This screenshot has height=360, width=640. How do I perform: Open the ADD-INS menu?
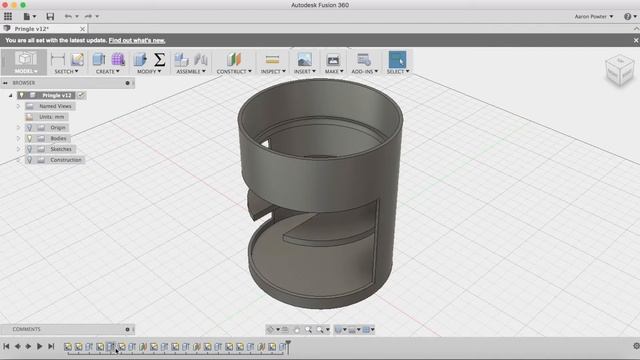pos(364,71)
